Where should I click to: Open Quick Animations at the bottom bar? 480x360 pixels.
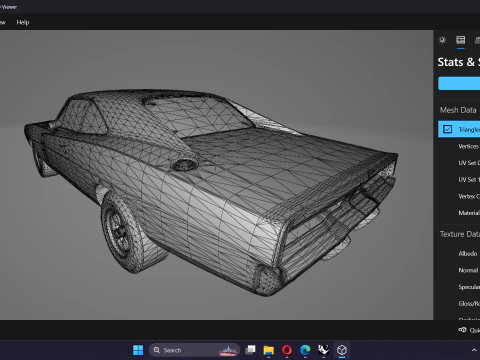pyautogui.click(x=469, y=330)
